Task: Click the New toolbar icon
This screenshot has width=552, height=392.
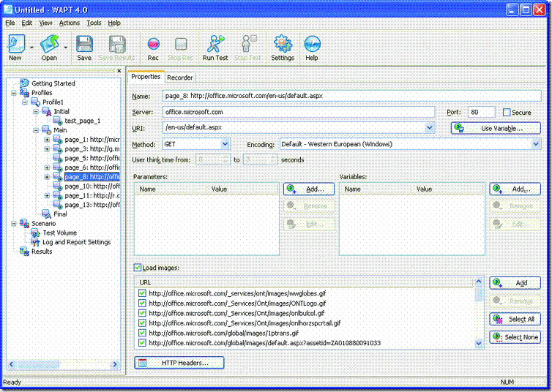Action: pos(16,44)
